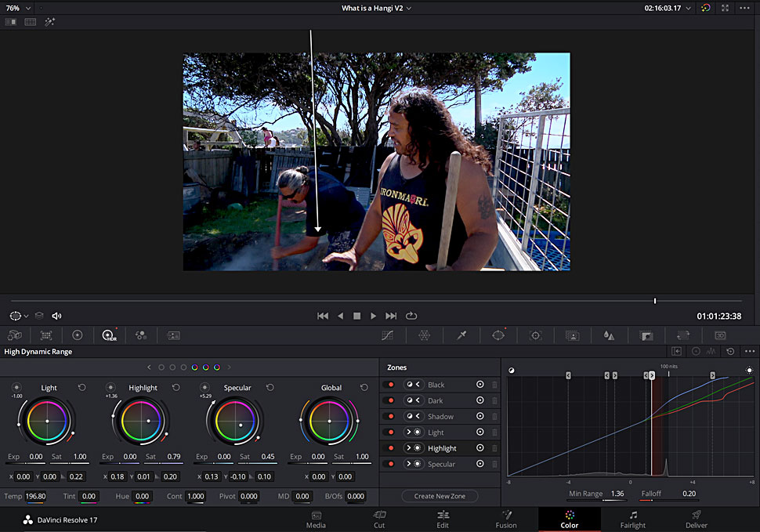Screen dimensions: 760x532
Task: Select the Curves palette icon
Action: click(387, 335)
